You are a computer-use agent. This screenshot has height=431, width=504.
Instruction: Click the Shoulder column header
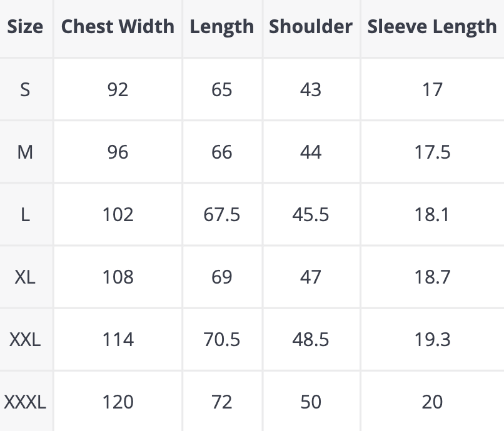point(311,27)
